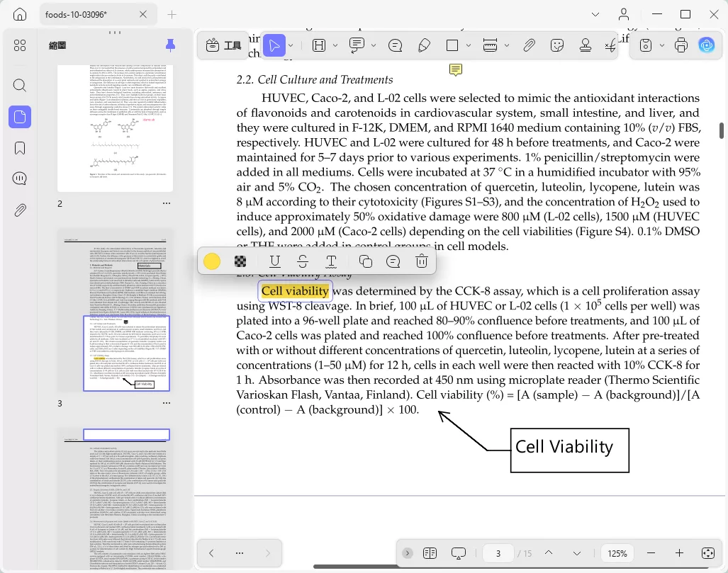Pick the yellow highlight color swatch

[212, 261]
